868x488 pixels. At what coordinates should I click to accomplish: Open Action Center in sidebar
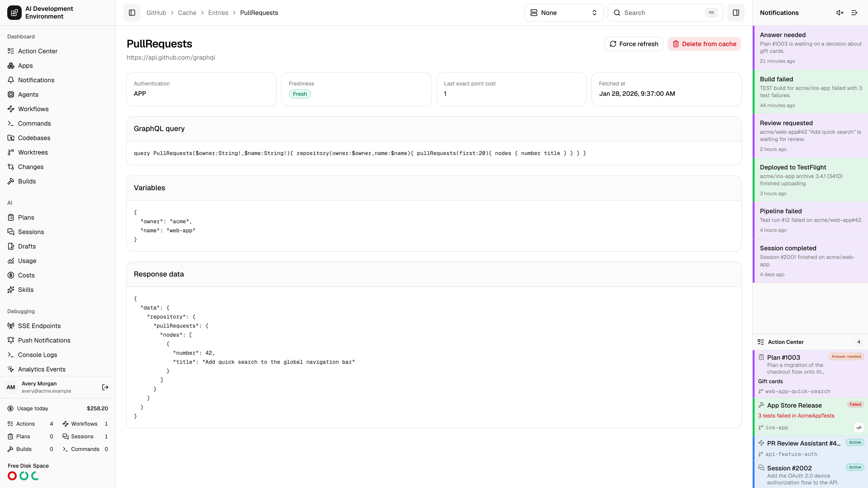point(58,51)
